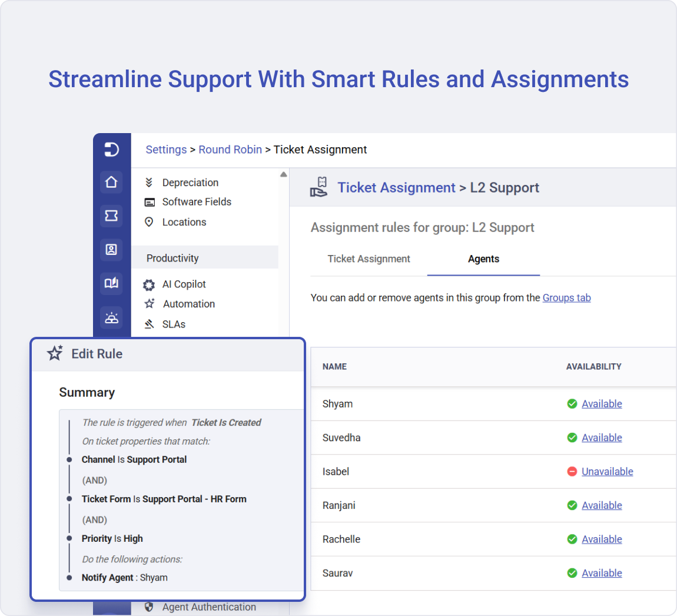Click the AVAILABILITY column header
Image resolution: width=677 pixels, height=616 pixels.
pyautogui.click(x=593, y=366)
